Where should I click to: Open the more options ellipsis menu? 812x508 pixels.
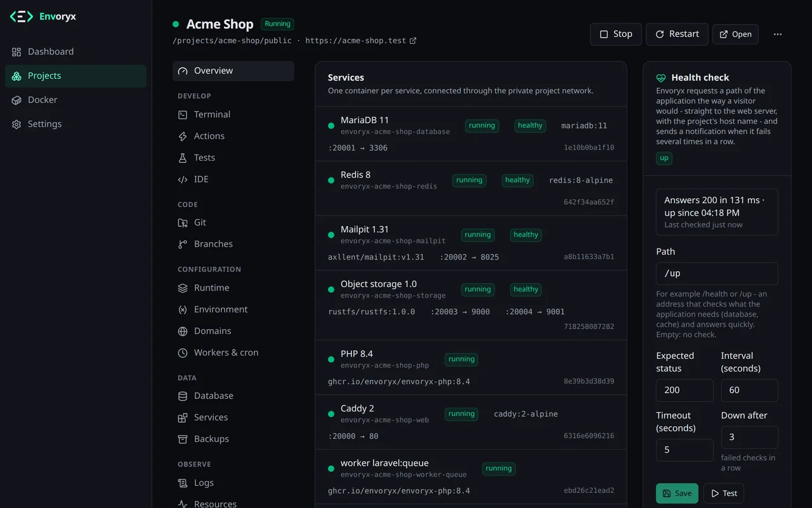pyautogui.click(x=778, y=34)
